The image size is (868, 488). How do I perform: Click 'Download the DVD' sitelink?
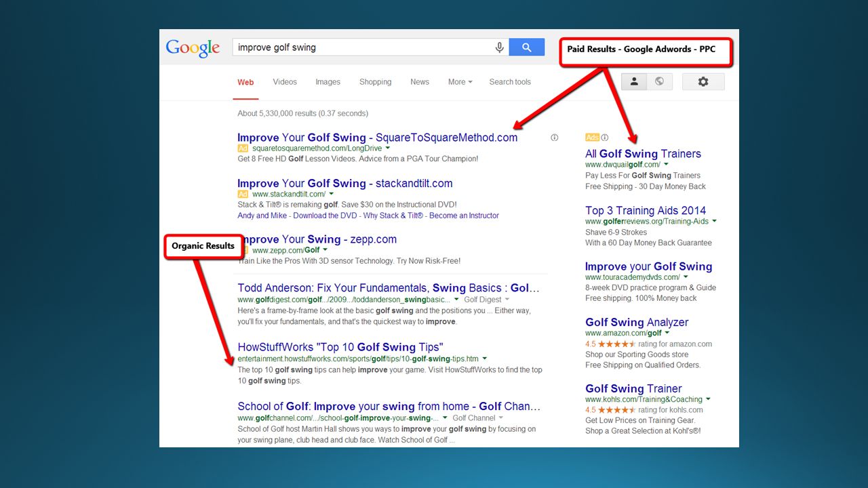click(x=325, y=216)
